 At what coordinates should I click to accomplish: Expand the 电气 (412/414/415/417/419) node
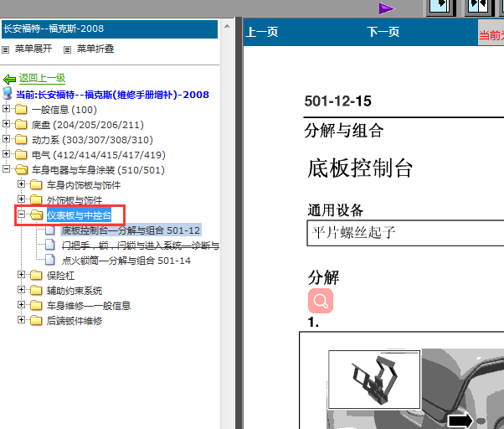tap(6, 154)
